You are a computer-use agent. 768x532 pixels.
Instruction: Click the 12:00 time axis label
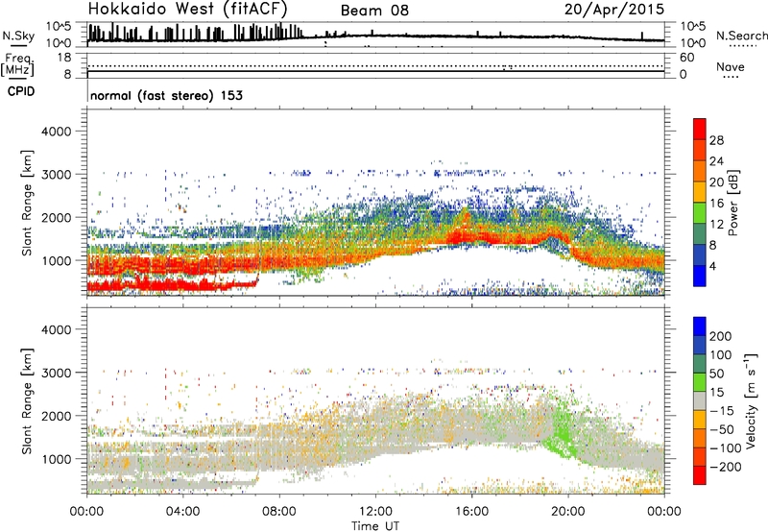click(375, 512)
